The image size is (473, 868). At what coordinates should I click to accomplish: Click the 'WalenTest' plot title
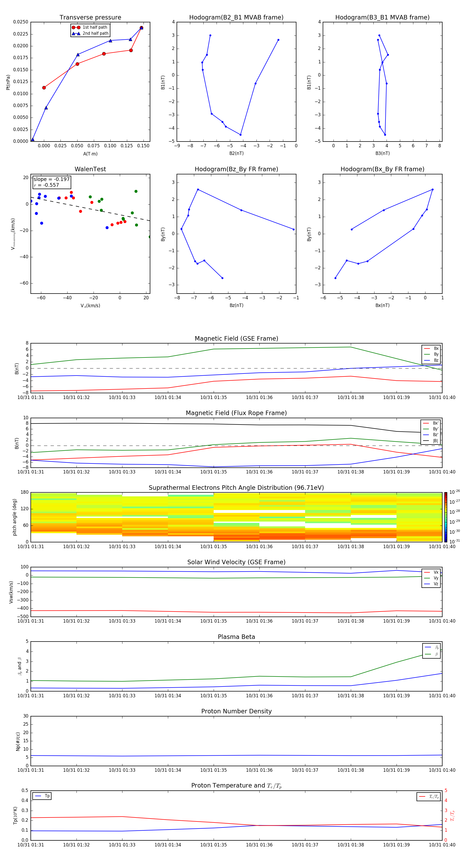90,169
